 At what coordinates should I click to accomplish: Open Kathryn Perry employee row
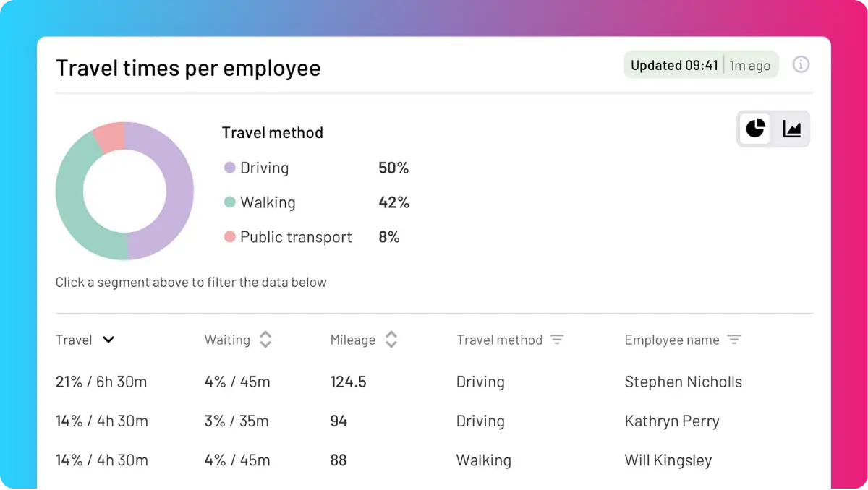pyautogui.click(x=434, y=421)
